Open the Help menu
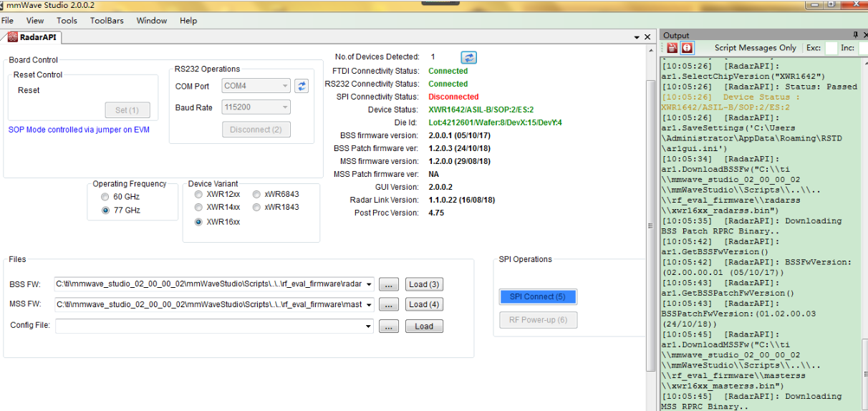 coord(188,21)
